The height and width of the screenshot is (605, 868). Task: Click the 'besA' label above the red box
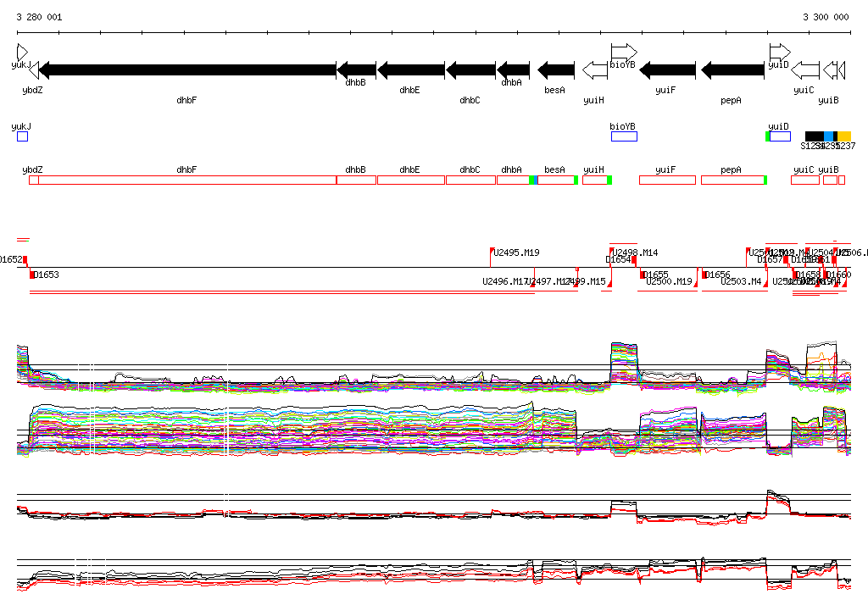(554, 169)
